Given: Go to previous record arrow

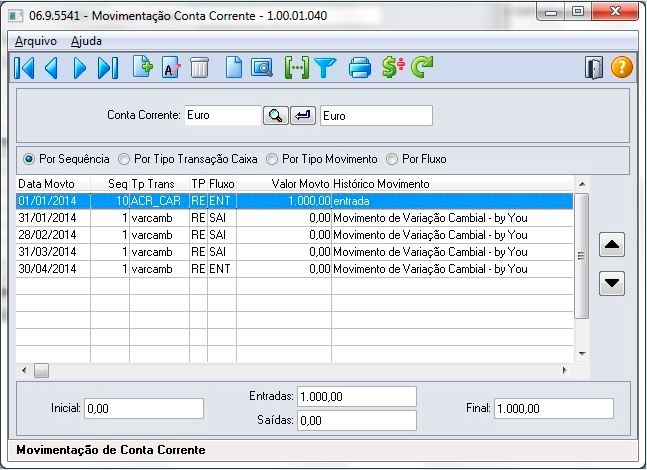Looking at the screenshot, I should coord(51,68).
